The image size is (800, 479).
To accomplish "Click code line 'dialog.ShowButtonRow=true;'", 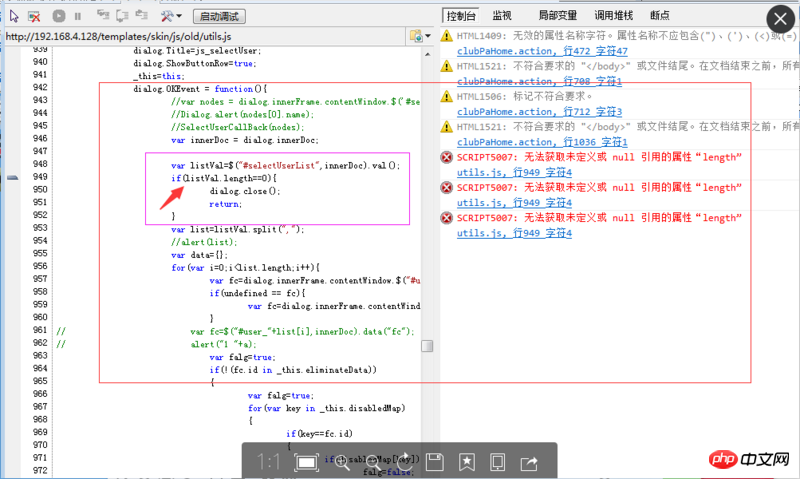I will point(195,63).
